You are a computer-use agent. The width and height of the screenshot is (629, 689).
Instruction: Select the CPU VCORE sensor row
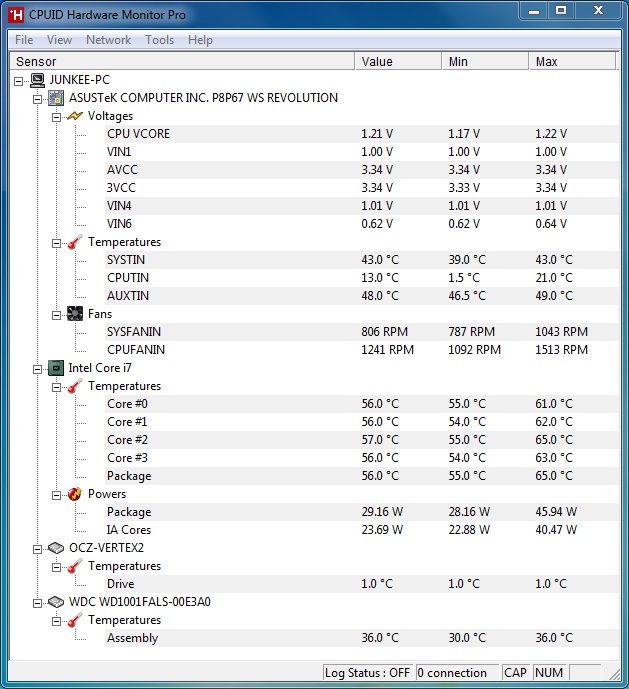[x=361, y=134]
